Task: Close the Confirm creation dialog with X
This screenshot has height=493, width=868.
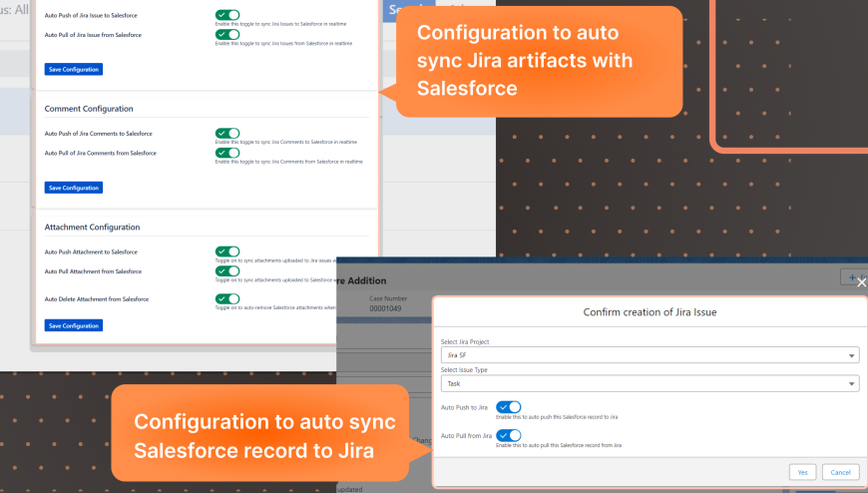Action: (x=862, y=282)
